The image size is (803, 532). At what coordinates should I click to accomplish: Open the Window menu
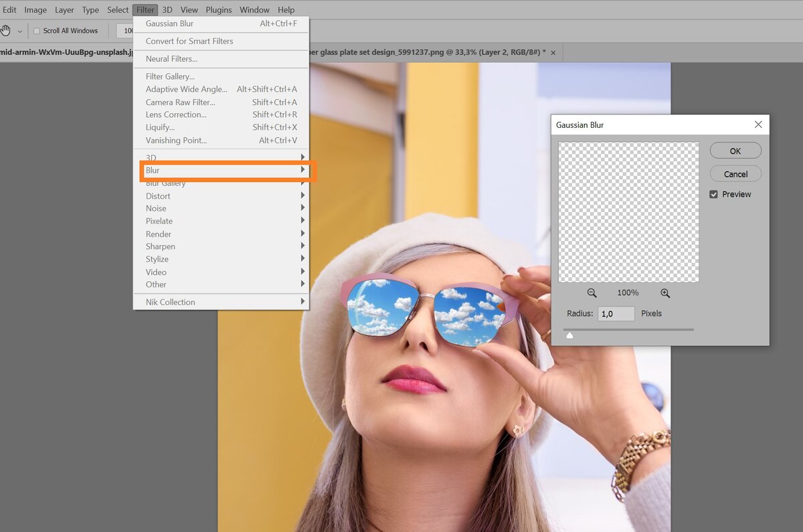coord(254,10)
